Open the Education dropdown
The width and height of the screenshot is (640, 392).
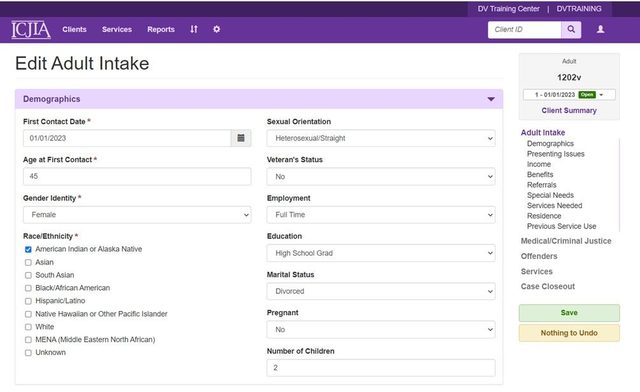click(381, 253)
